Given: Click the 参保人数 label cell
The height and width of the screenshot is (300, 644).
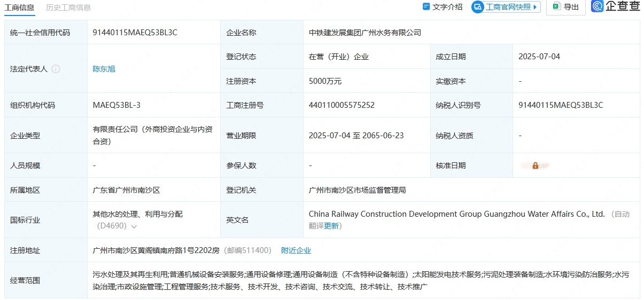Looking at the screenshot, I should coord(262,165).
